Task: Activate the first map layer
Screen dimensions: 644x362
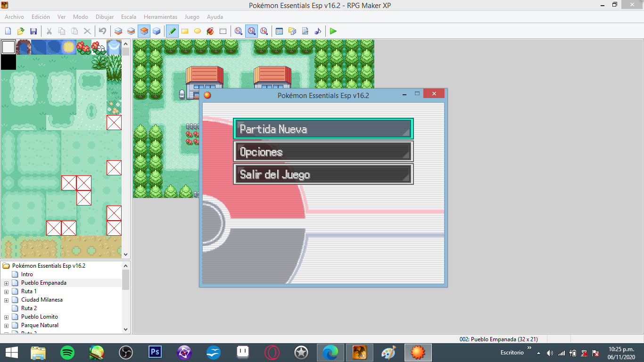Action: click(118, 31)
